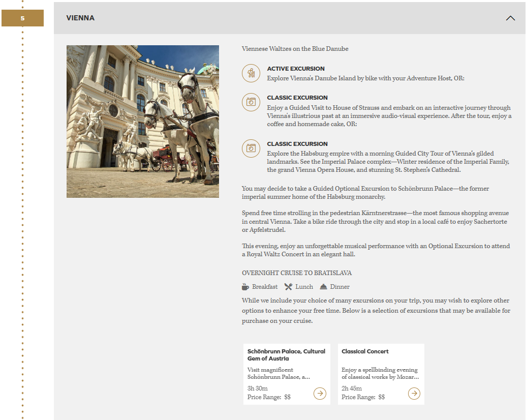Click the Classical Concert card description

pyautogui.click(x=380, y=374)
